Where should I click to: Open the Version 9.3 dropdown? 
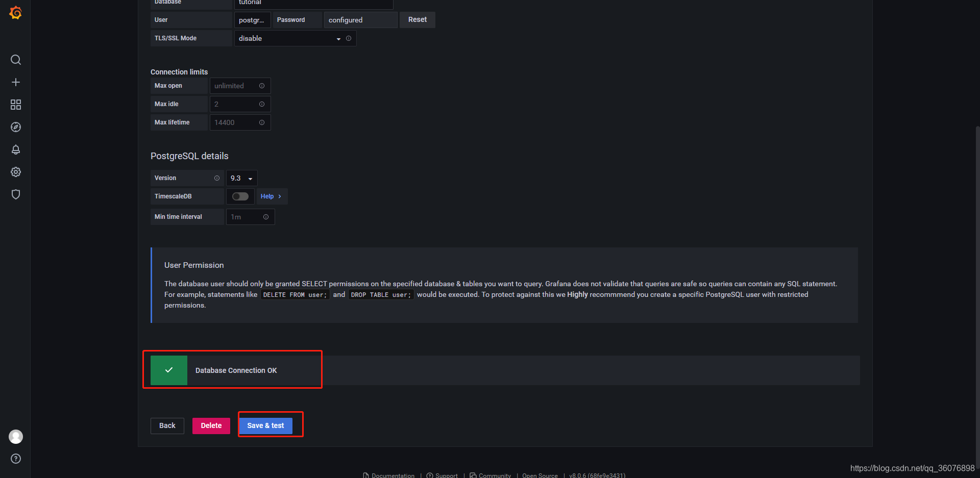241,178
